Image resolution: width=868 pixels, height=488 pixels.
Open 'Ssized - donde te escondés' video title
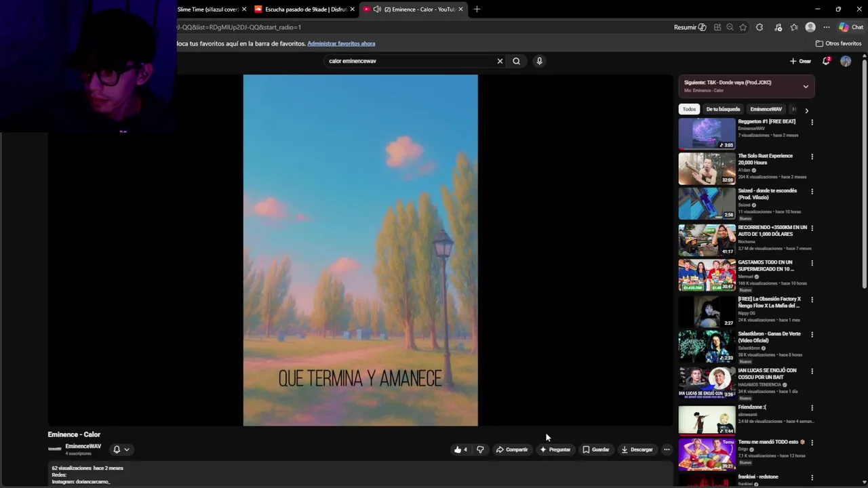point(767,194)
